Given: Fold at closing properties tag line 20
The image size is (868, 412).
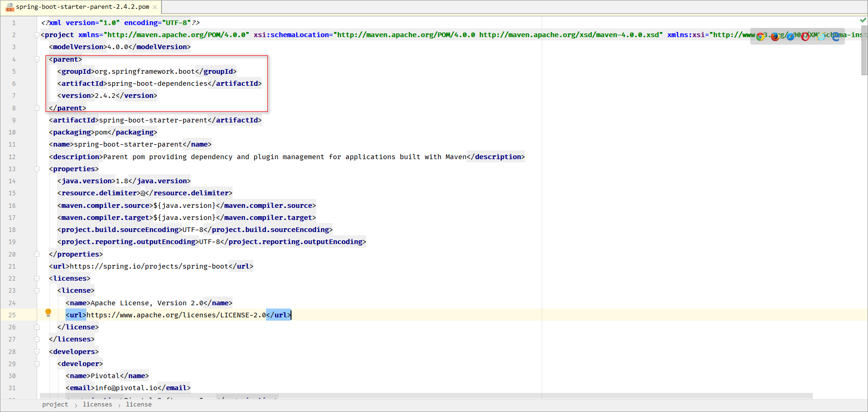Looking at the screenshot, I should click(x=37, y=254).
